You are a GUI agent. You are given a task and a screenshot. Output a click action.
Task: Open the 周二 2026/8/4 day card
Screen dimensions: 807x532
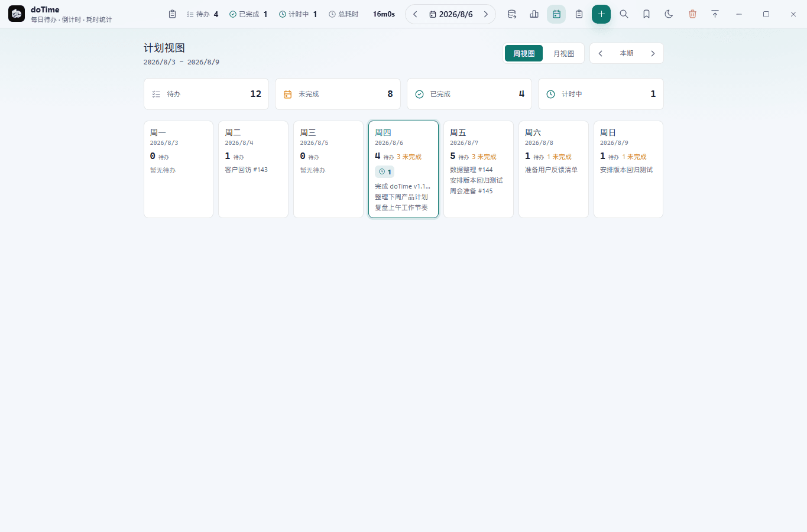[253, 169]
